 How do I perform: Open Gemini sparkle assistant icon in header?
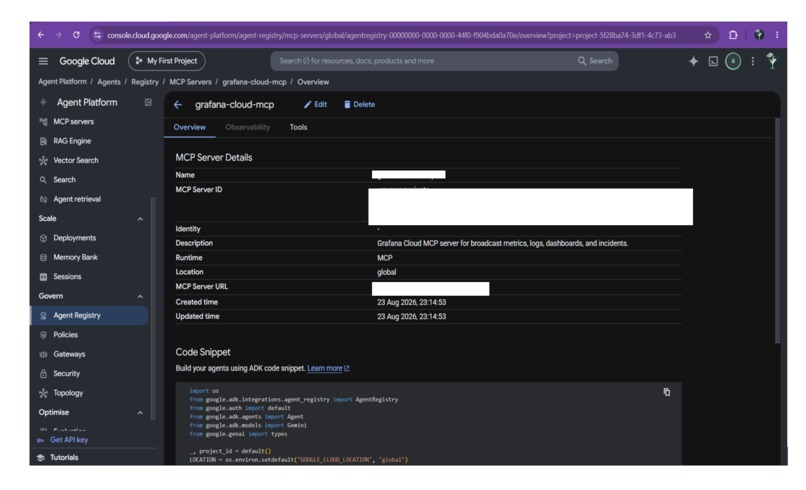693,61
